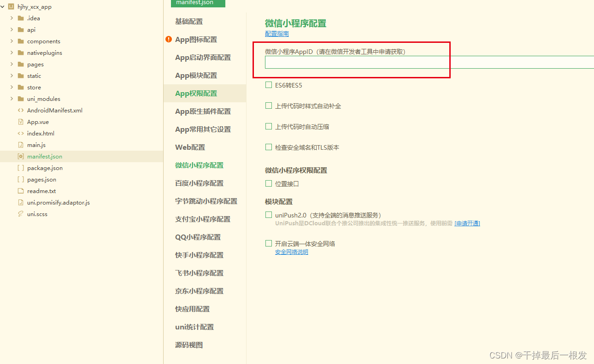Click the uni.promisify.adaptor.js file icon
This screenshot has width=594, height=364.
click(x=20, y=203)
